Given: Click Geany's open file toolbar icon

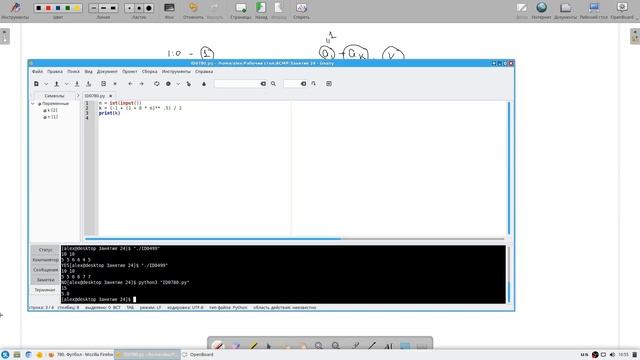Looking at the screenshot, I should tap(57, 84).
